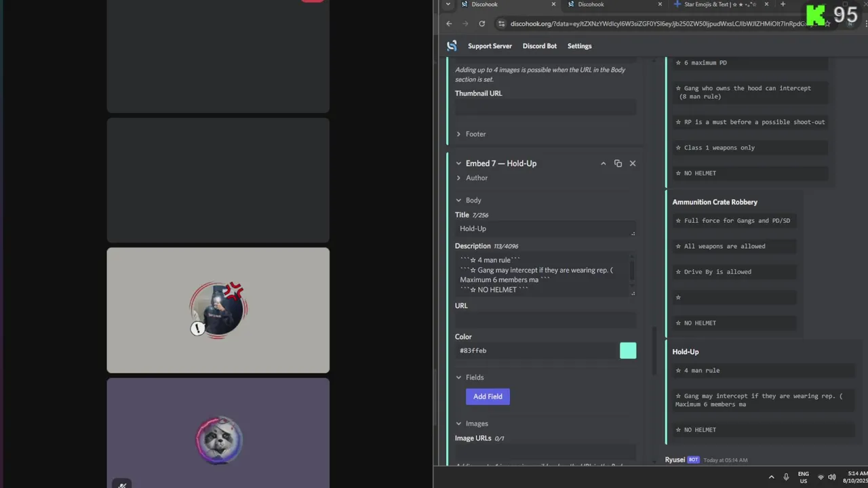Image resolution: width=868 pixels, height=488 pixels.
Task: Collapse the Embed 7 — Hold-Up section
Action: point(458,163)
